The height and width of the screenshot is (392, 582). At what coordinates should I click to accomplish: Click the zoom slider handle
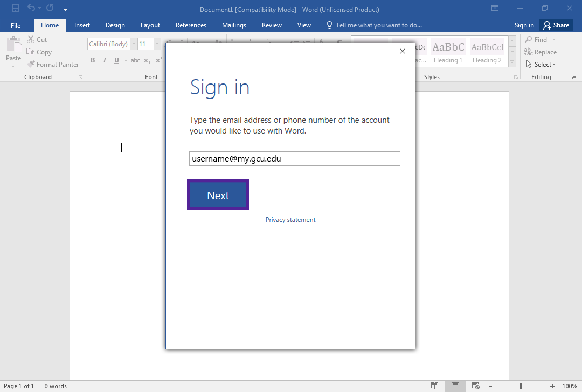coord(521,386)
